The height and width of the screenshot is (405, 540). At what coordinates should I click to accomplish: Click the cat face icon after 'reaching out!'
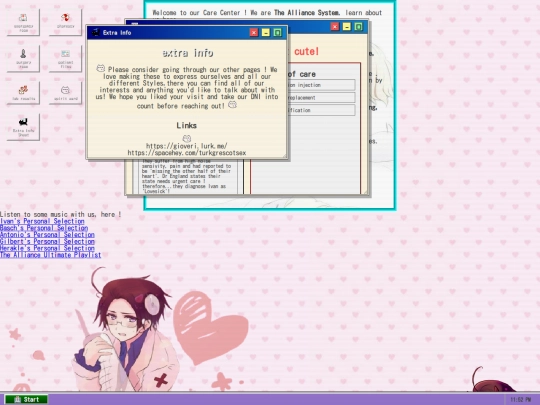232,104
